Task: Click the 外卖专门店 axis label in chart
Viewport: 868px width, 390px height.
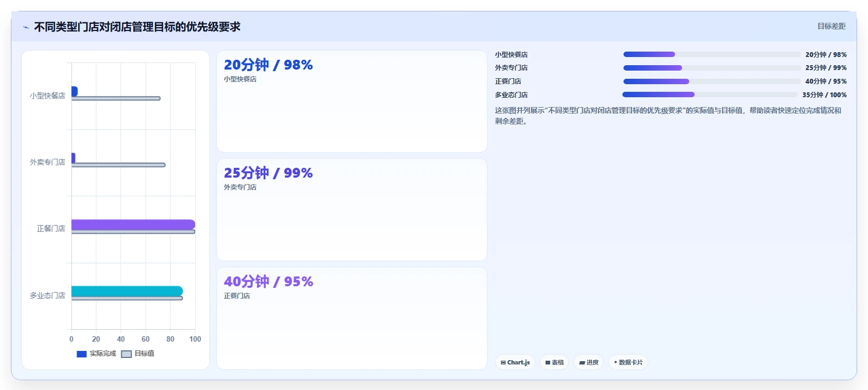Action: [x=47, y=162]
